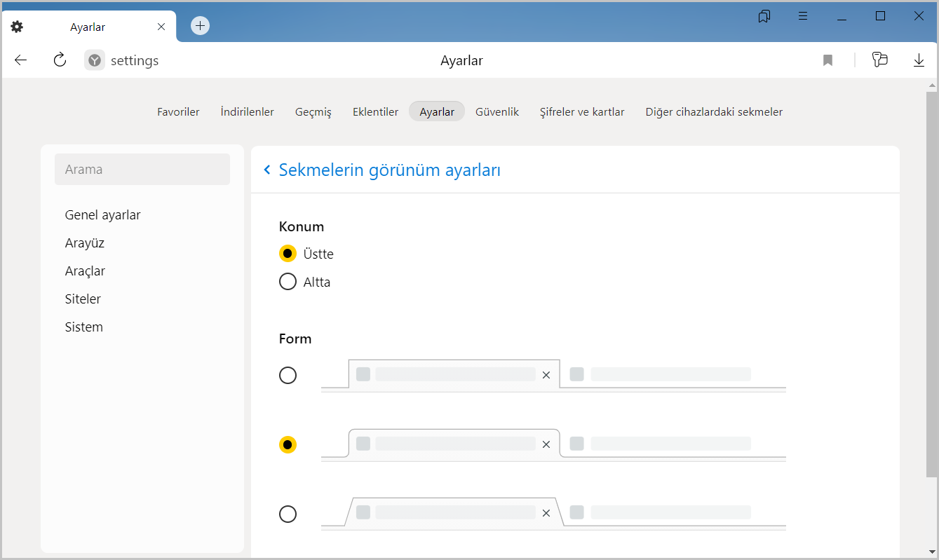The height and width of the screenshot is (560, 939).
Task: Click the Yandex site icon in address bar
Action: (95, 60)
